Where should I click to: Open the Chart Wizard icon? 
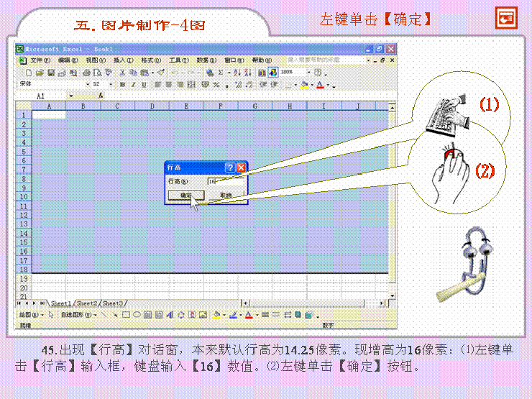click(x=262, y=73)
